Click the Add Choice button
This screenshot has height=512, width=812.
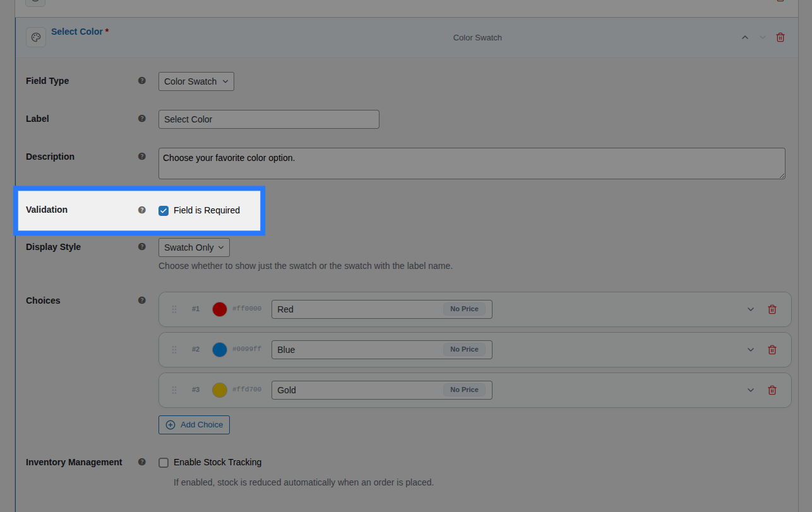click(194, 425)
